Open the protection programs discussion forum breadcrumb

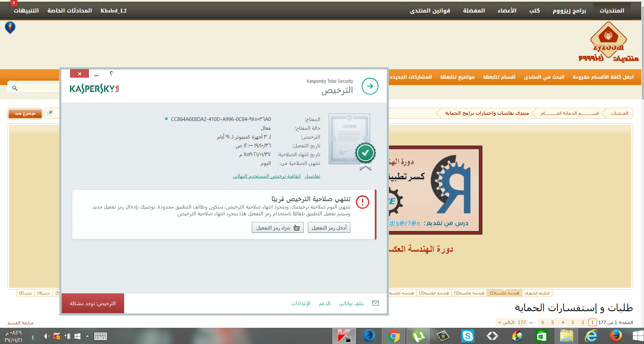click(x=487, y=113)
